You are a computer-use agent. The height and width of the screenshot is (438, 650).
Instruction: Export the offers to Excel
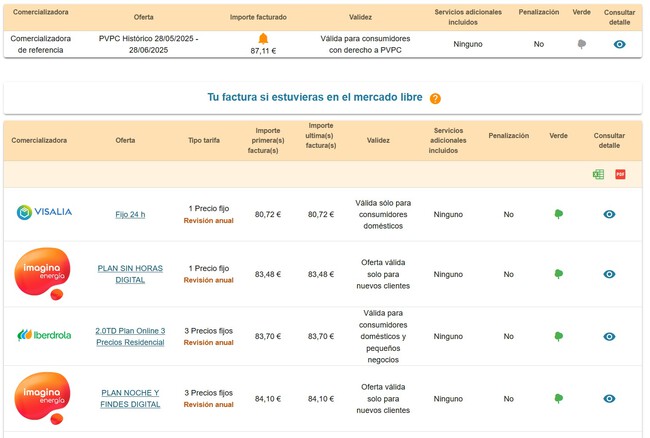coord(598,174)
